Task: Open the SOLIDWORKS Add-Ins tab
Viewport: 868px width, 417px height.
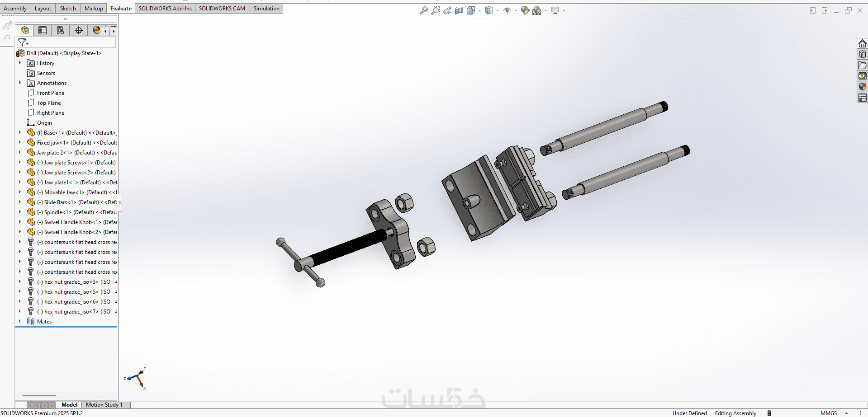Action: point(165,8)
